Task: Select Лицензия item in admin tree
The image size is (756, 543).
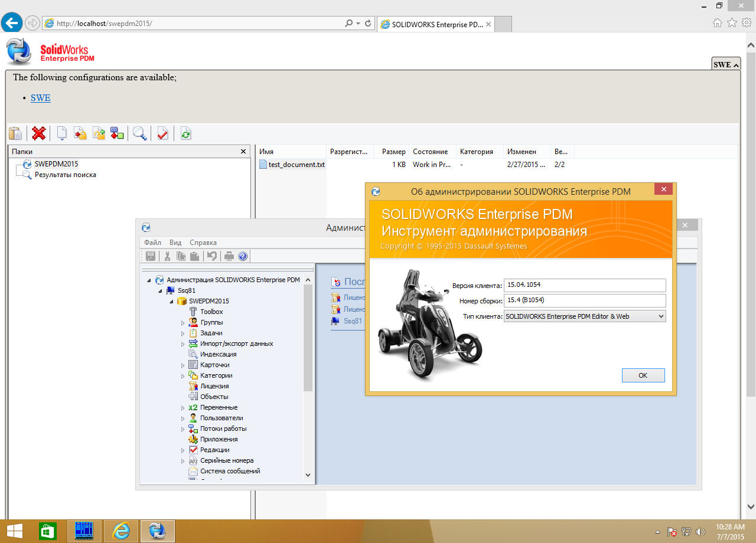Action: click(x=214, y=386)
